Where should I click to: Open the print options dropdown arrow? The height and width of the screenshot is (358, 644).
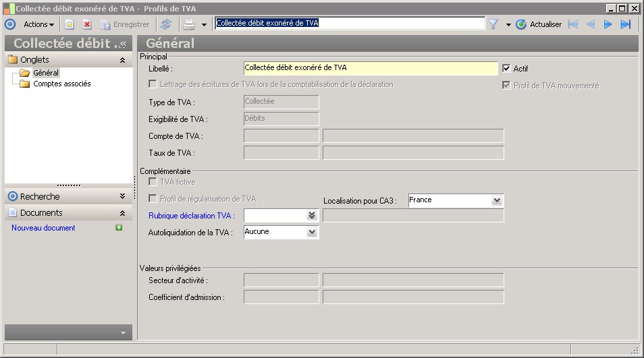click(204, 25)
